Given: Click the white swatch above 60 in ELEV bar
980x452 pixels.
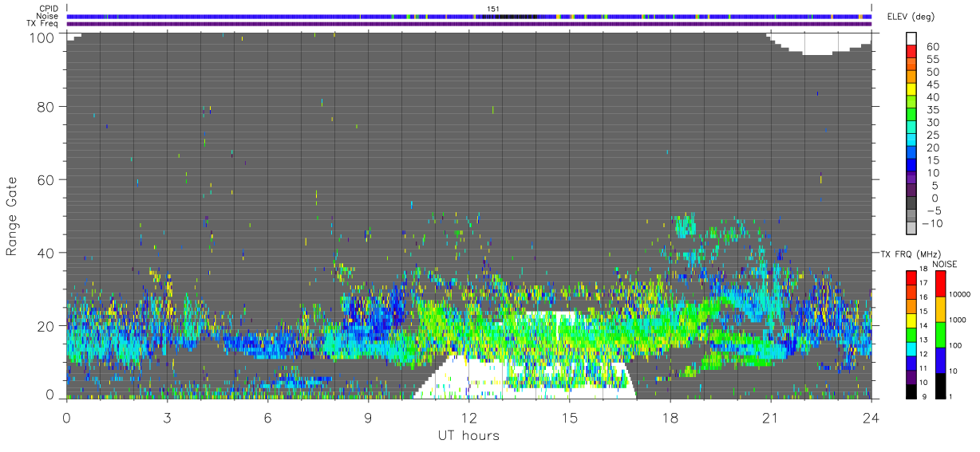Looking at the screenshot, I should coord(911,39).
